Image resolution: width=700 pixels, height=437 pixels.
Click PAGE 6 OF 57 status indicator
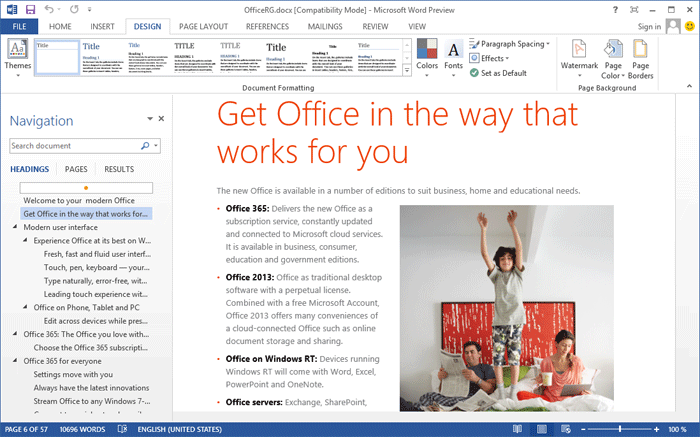pyautogui.click(x=26, y=429)
